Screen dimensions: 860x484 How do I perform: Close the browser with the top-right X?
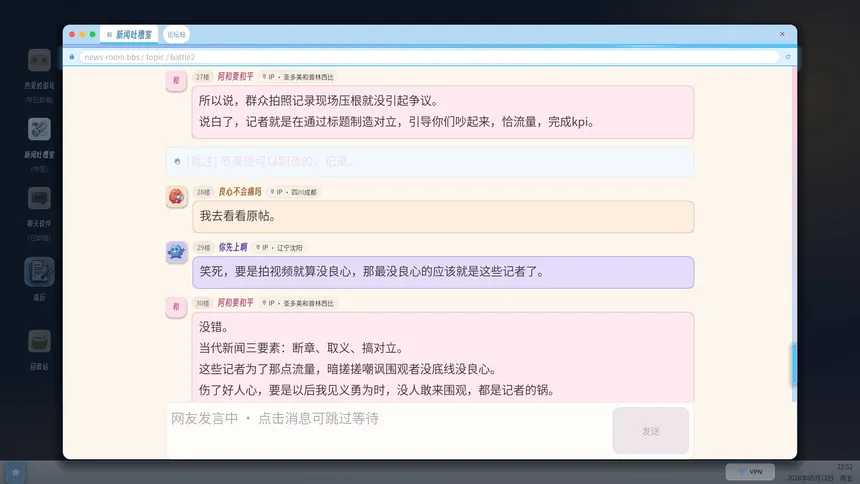click(x=782, y=34)
